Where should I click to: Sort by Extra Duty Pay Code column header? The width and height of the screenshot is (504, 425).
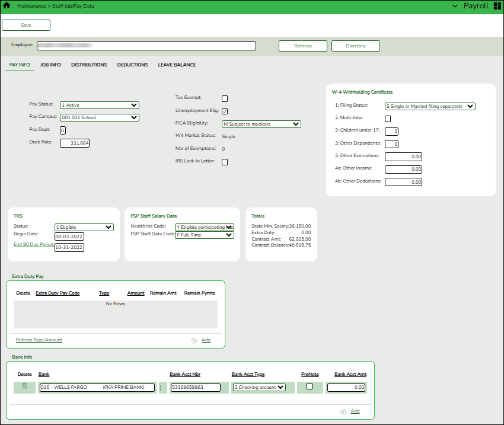(58, 293)
